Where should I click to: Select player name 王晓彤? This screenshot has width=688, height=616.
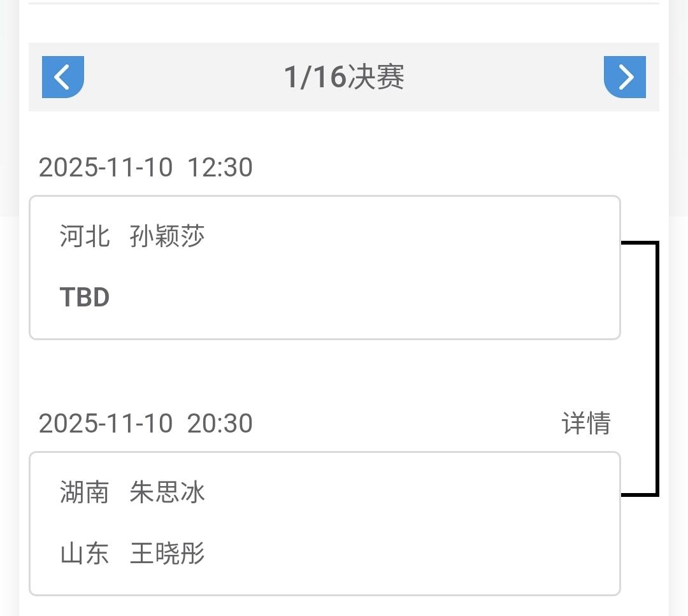pos(168,554)
